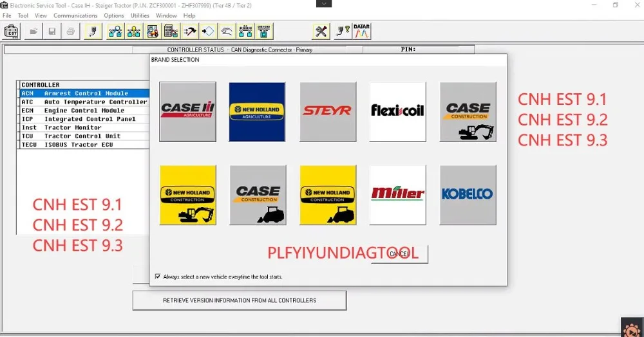The width and height of the screenshot is (644, 337).
Task: Open the Utilities menu
Action: click(x=140, y=15)
